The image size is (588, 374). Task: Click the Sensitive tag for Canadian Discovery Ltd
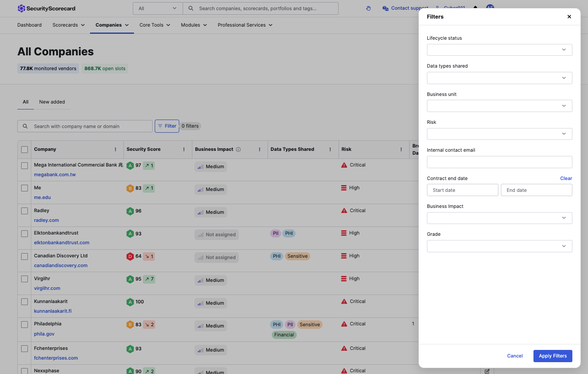[298, 256]
